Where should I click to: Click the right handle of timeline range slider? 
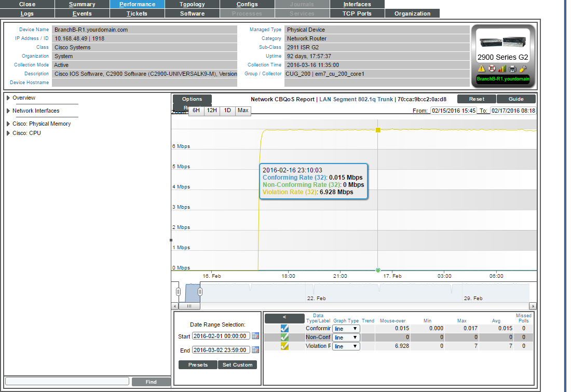[200, 292]
